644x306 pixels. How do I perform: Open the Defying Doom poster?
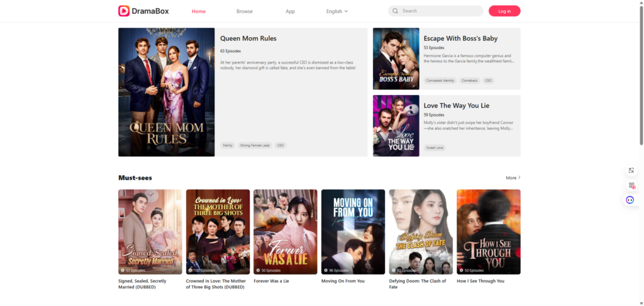[x=421, y=232]
